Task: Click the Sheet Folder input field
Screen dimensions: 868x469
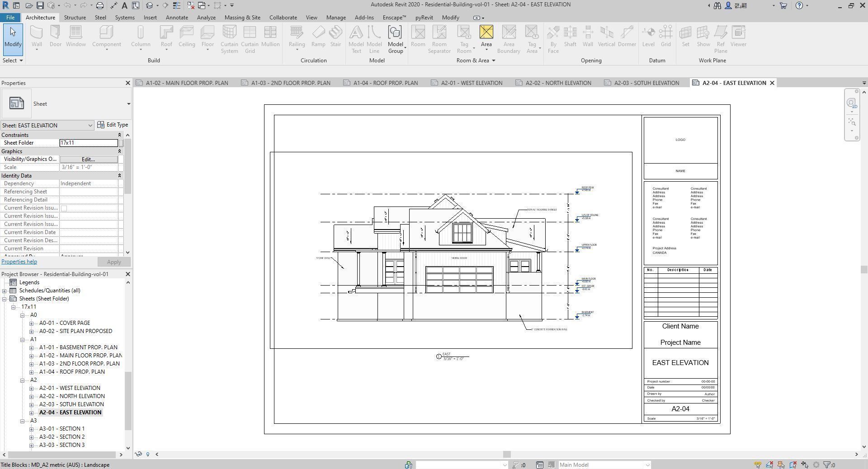Action: [89, 143]
